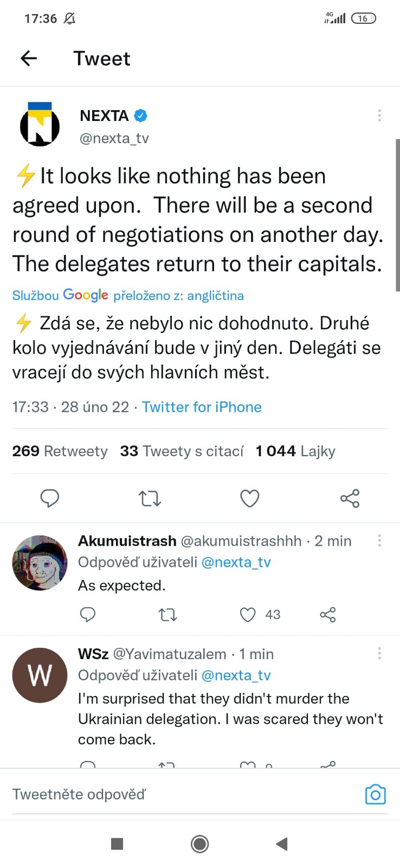Screen dimensions: 400x868
Task: Share the Akumuistrash reply
Action: [328, 615]
